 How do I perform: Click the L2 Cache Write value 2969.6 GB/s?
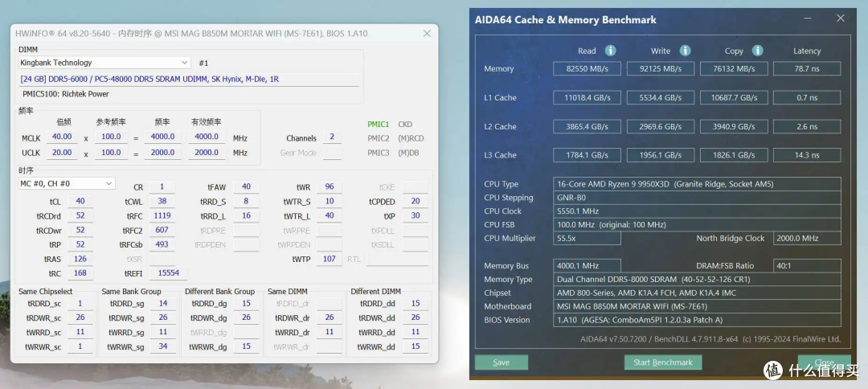661,126
